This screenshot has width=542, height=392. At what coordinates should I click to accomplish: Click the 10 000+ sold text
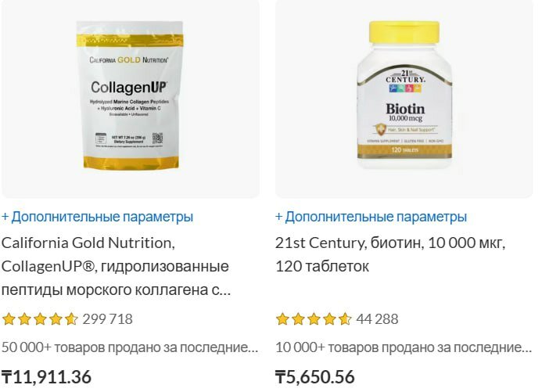[404, 347]
